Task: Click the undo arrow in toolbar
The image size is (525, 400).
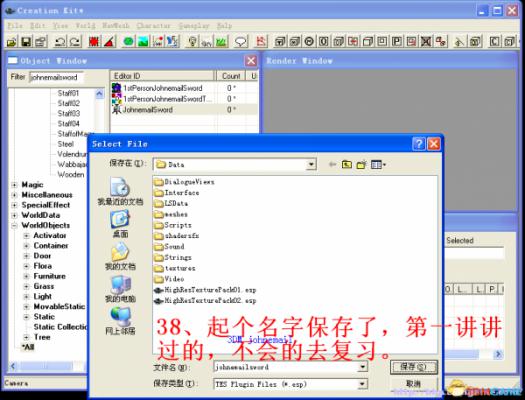Action: point(60,42)
